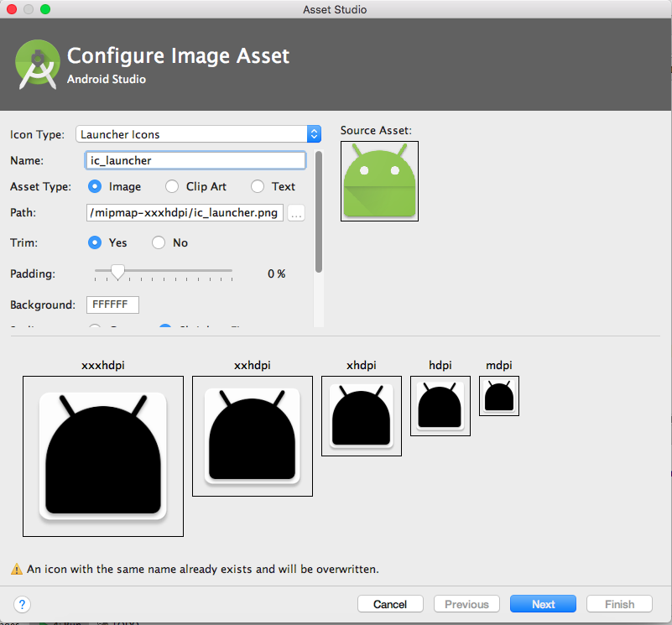Screen dimensions: 672x625
Task: Click the warning triangle icon
Action: [x=17, y=569]
